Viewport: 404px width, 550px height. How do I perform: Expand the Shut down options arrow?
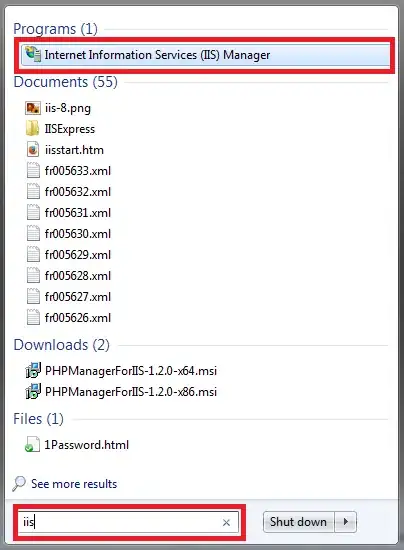tap(346, 522)
